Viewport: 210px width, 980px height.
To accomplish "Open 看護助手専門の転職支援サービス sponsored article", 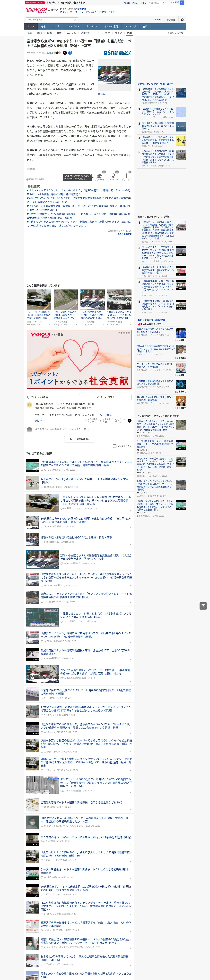I will click(x=85, y=924).
